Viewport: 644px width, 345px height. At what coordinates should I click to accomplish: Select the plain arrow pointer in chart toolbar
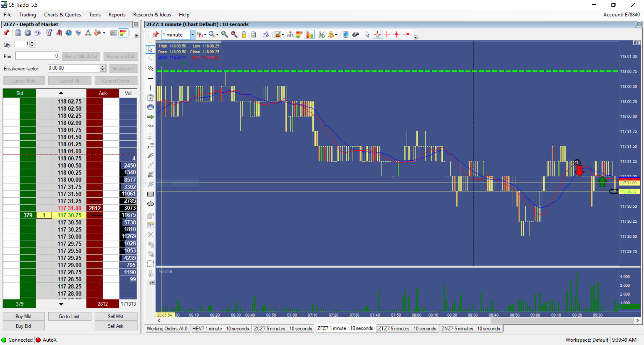click(x=367, y=34)
